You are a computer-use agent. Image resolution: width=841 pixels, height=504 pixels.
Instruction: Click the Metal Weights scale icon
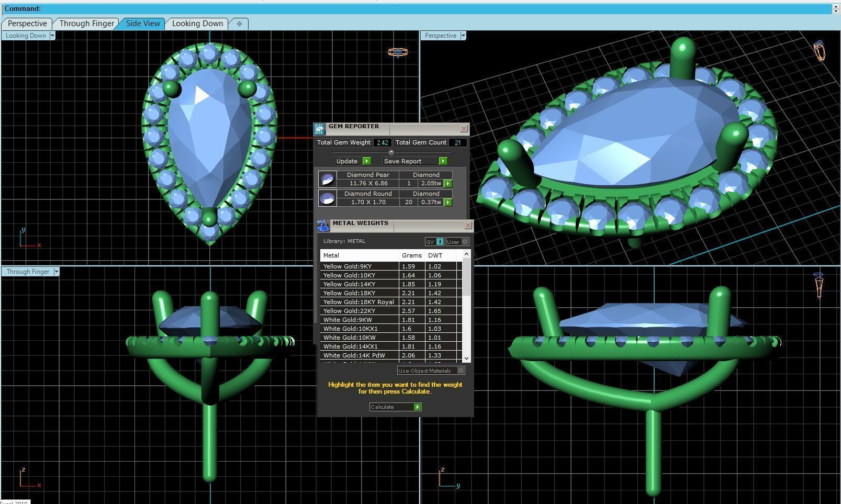[x=323, y=226]
